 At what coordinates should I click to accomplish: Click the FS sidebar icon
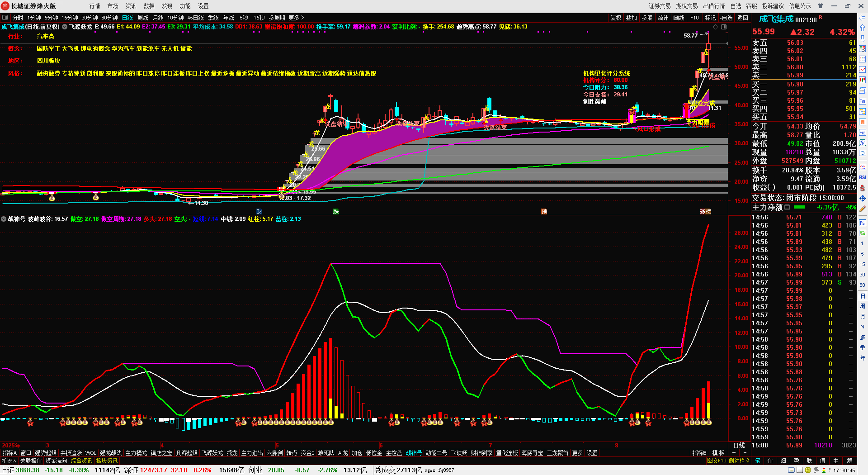[863, 223]
